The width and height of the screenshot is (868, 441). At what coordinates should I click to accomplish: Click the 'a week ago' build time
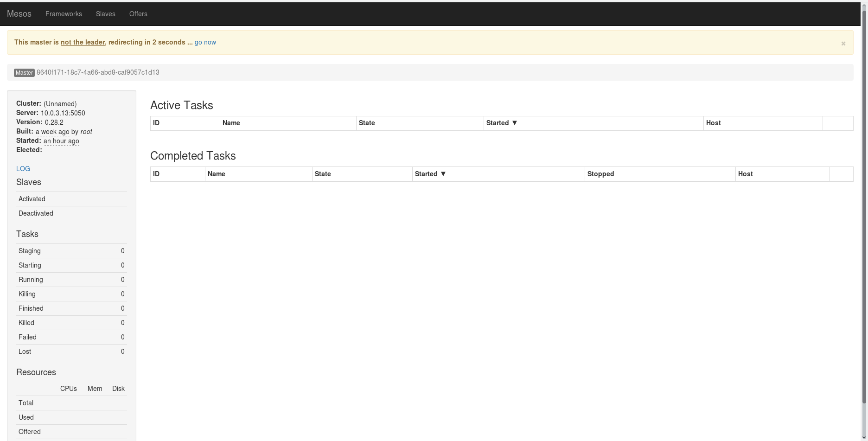[52, 132]
